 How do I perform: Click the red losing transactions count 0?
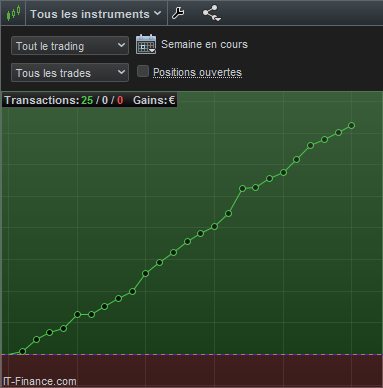[120, 100]
